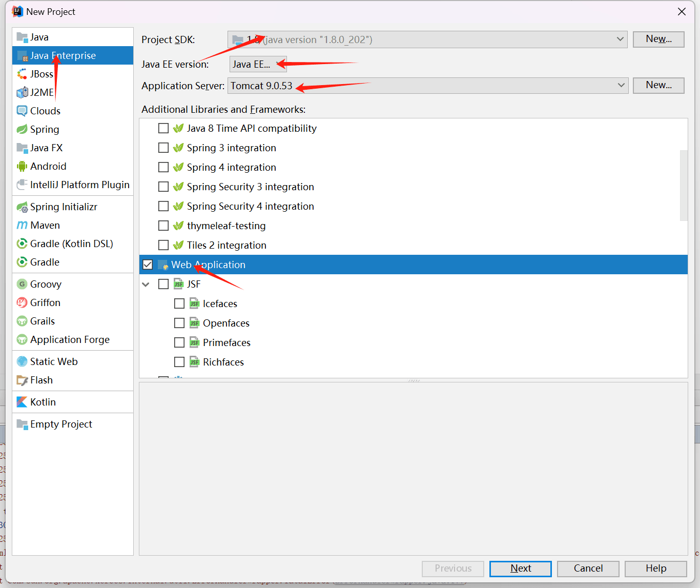Choose the Gradle (Kotlin DSL) icon
700x588 pixels.
[22, 244]
